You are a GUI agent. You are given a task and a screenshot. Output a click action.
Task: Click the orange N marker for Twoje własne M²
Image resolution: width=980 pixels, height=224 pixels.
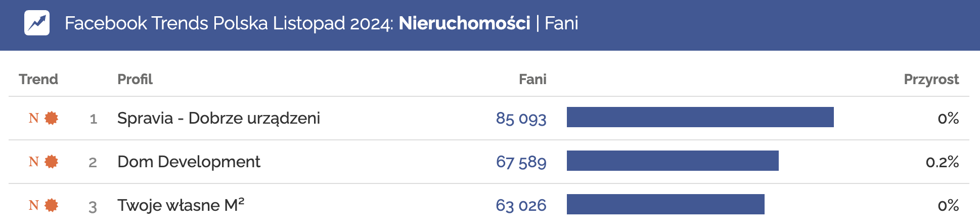tap(34, 205)
